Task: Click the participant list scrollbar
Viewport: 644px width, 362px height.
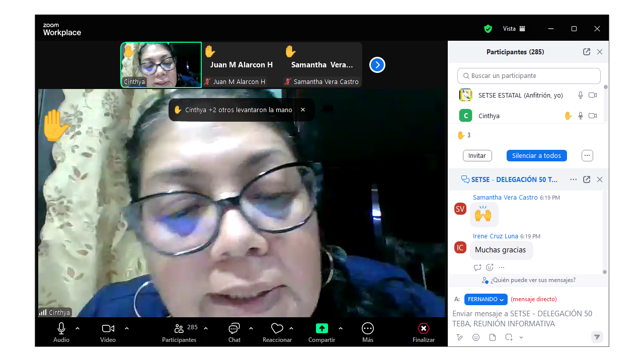Action: (x=605, y=103)
